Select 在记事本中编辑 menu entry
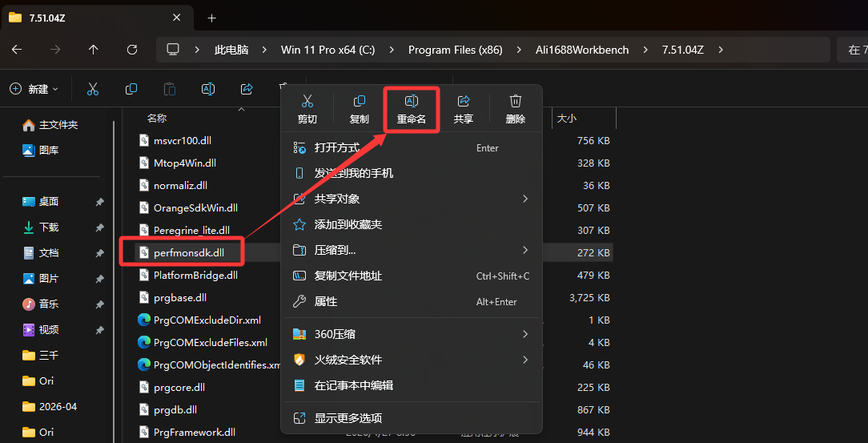Image resolution: width=868 pixels, height=443 pixels. point(353,385)
